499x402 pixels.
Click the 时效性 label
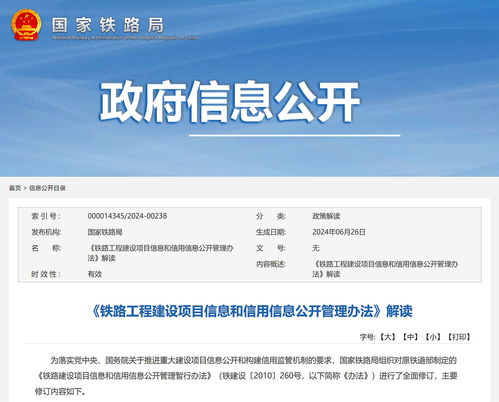46,274
